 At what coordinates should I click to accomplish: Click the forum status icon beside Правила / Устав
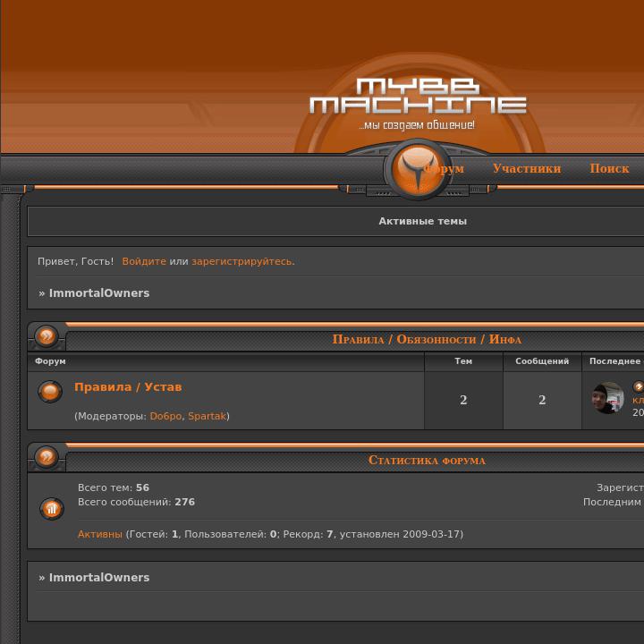tap(50, 391)
